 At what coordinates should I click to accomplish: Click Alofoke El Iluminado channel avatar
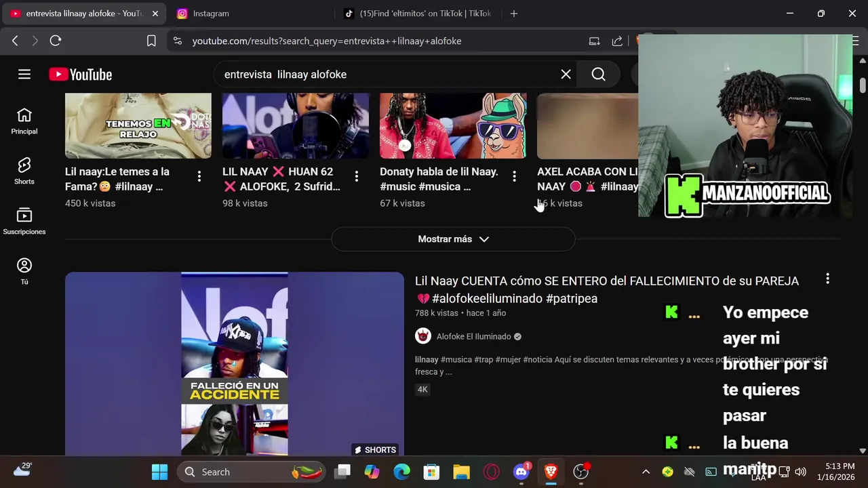[423, 336]
